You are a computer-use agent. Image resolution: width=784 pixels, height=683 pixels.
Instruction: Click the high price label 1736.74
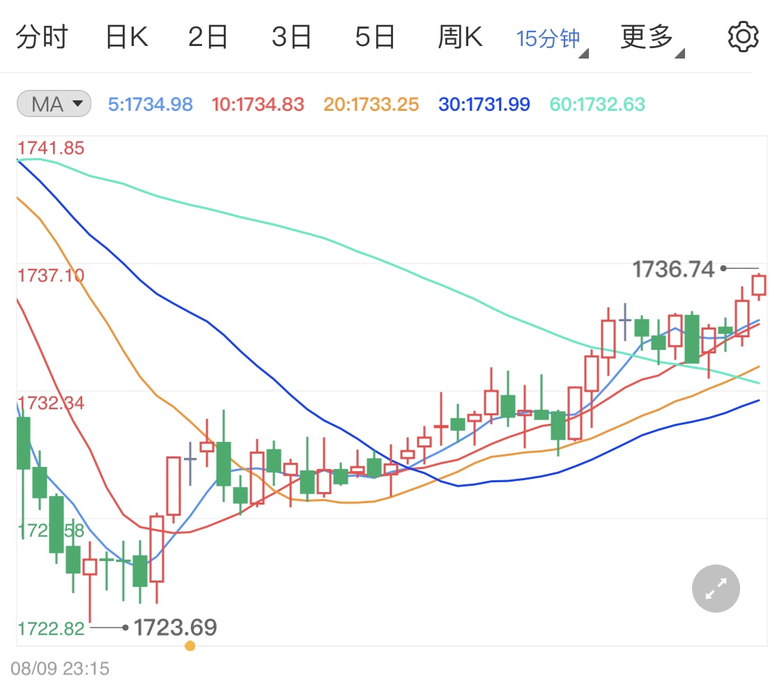pyautogui.click(x=673, y=270)
